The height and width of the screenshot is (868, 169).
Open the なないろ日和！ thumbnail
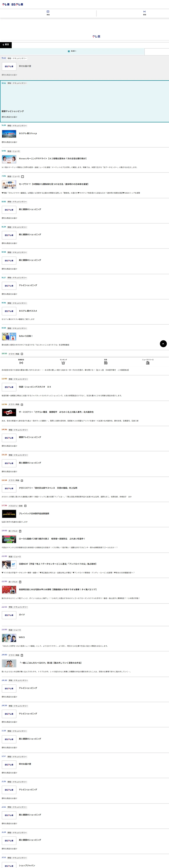coord(9,336)
